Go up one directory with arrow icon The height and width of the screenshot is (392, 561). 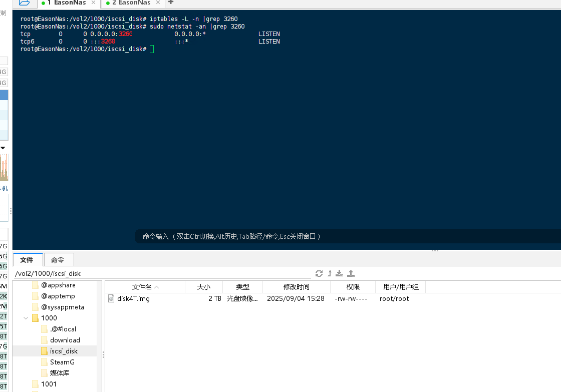(330, 274)
